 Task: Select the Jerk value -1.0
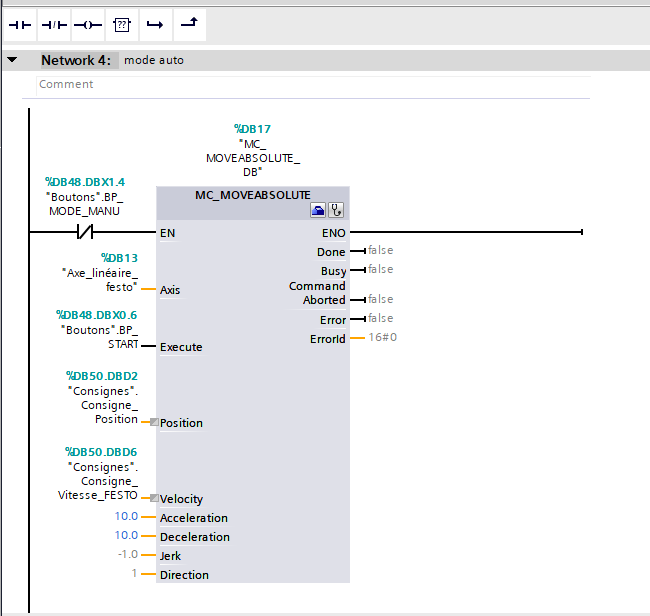pyautogui.click(x=128, y=554)
